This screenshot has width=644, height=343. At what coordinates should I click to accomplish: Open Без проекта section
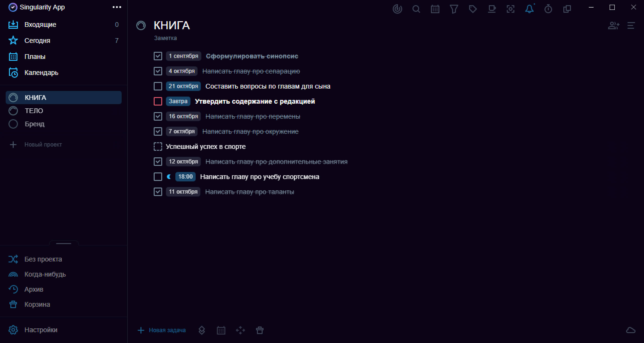click(x=63, y=259)
